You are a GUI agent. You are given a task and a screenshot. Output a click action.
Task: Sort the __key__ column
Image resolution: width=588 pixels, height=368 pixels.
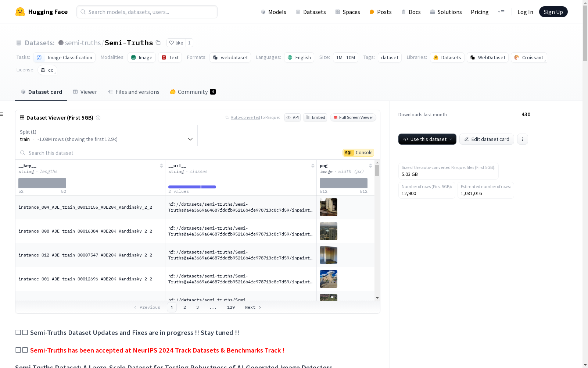(x=161, y=166)
